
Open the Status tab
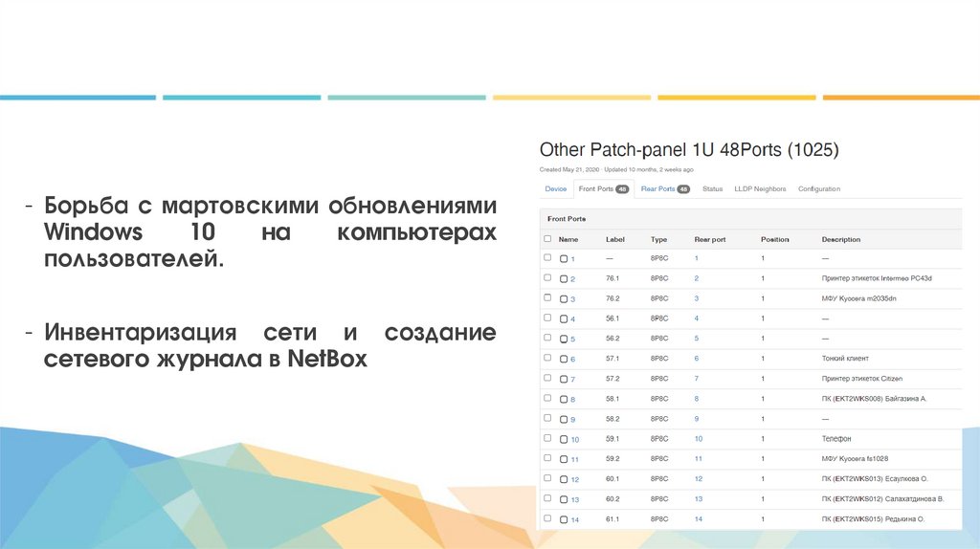tap(712, 189)
